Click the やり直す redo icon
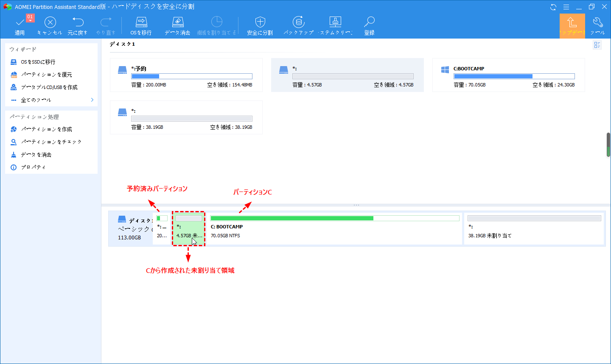This screenshot has height=364, width=611. 106,22
